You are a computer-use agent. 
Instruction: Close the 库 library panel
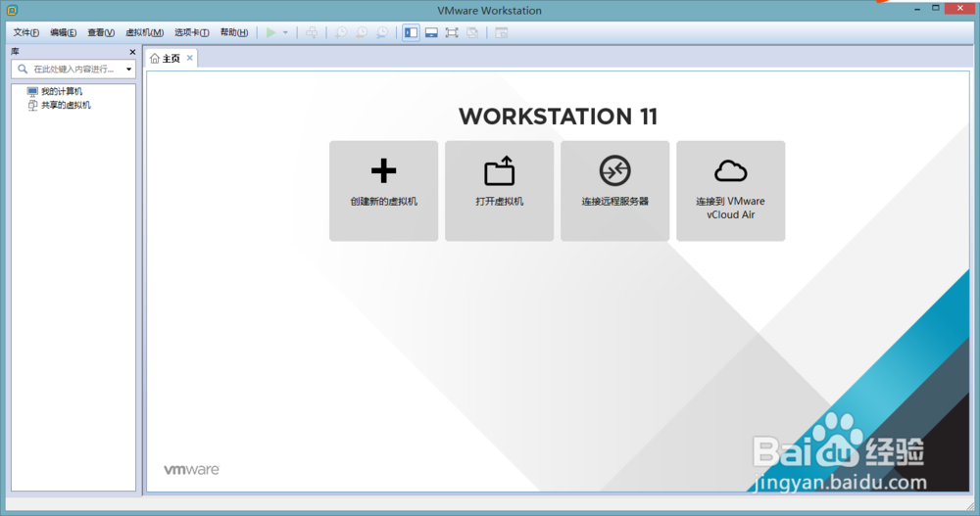click(x=132, y=52)
